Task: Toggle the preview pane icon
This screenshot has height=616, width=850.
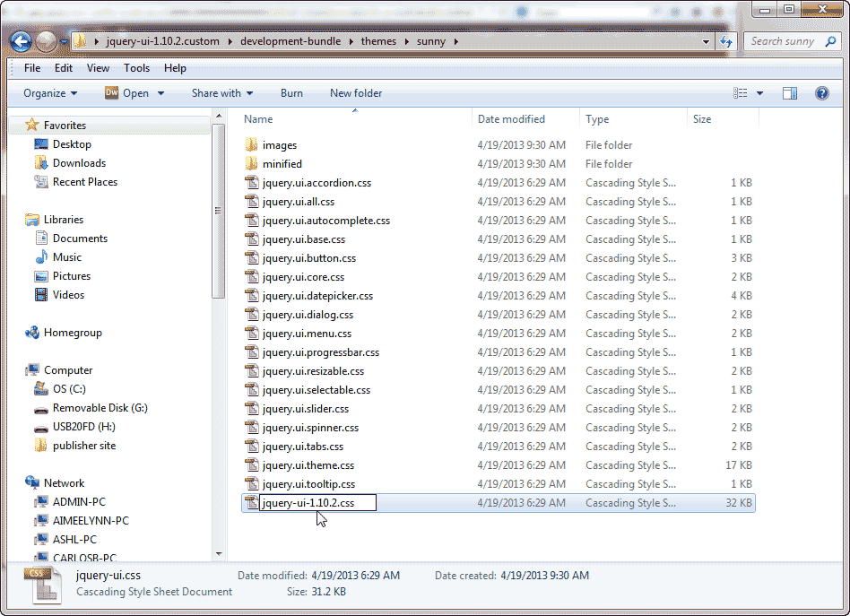Action: pyautogui.click(x=790, y=93)
